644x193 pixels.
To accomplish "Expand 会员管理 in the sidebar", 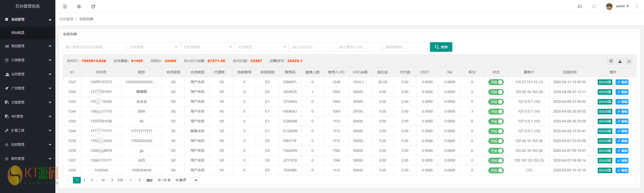I will (x=28, y=74).
